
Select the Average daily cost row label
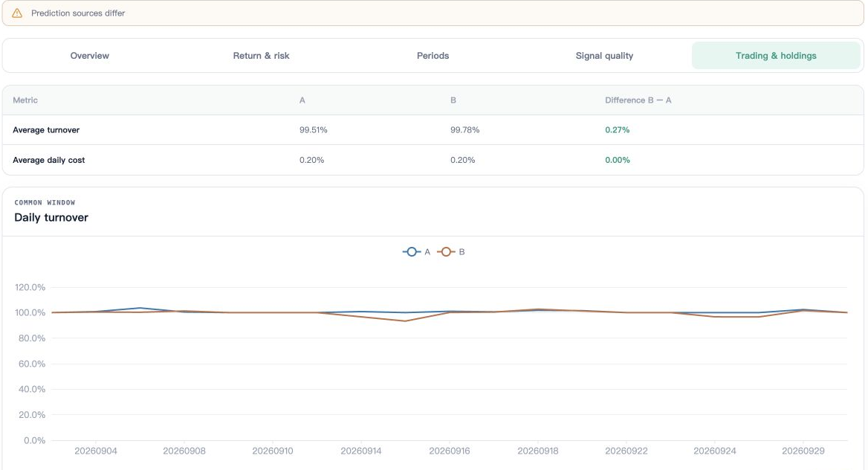click(49, 160)
